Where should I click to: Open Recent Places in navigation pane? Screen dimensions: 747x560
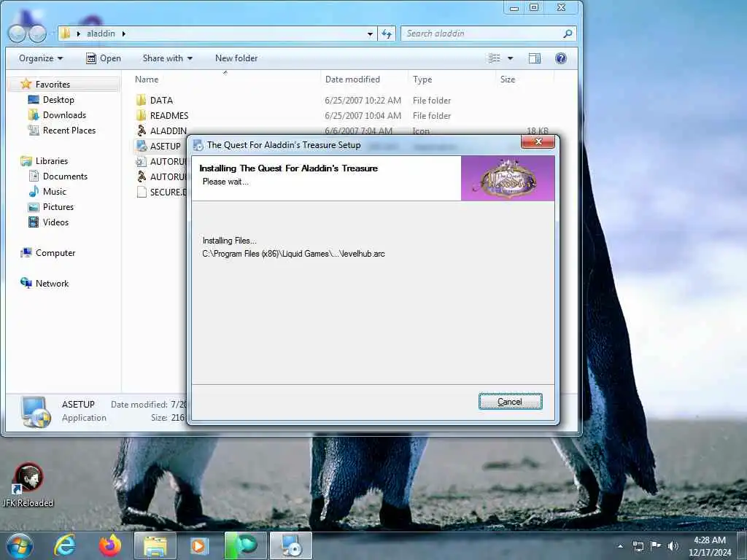(x=69, y=130)
